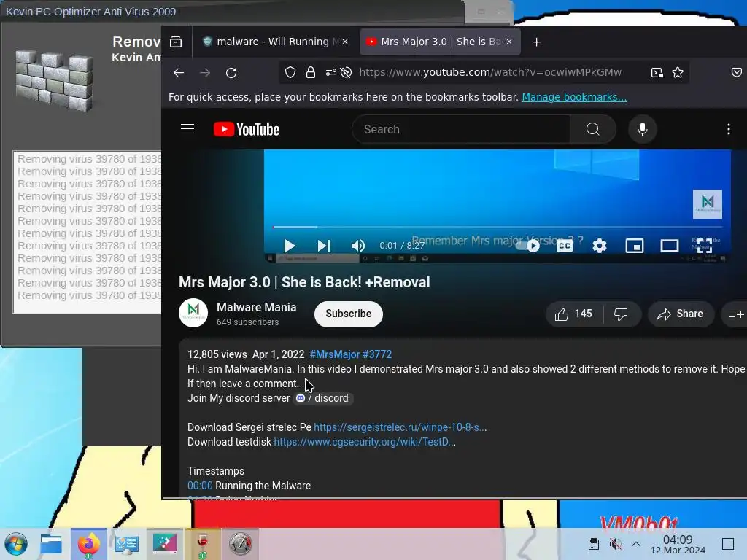Open the YouTube hamburger guide menu

(187, 129)
